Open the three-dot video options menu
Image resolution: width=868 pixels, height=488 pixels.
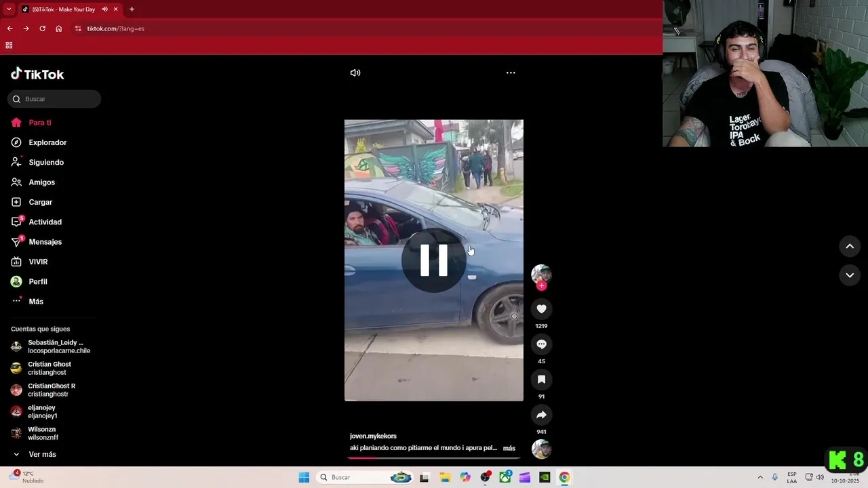pos(511,73)
